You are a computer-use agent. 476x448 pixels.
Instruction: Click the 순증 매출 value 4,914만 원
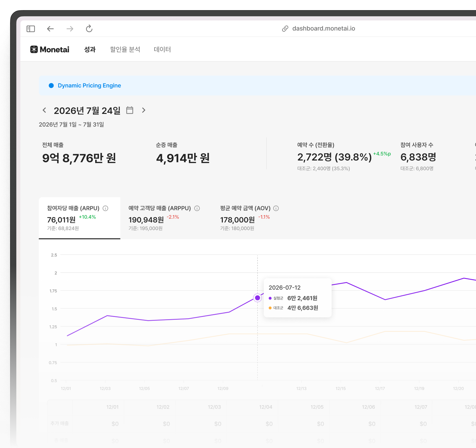[x=183, y=158]
